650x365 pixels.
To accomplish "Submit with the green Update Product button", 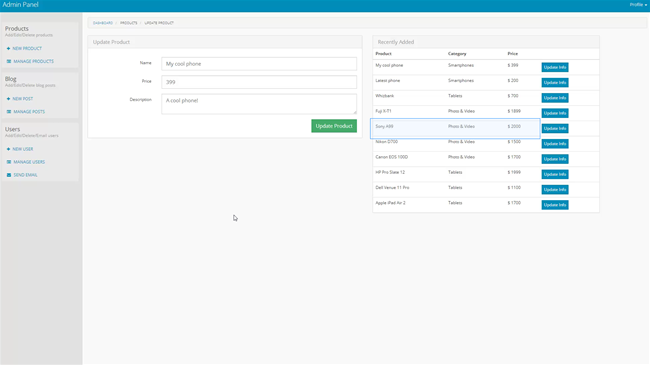I will [x=334, y=126].
